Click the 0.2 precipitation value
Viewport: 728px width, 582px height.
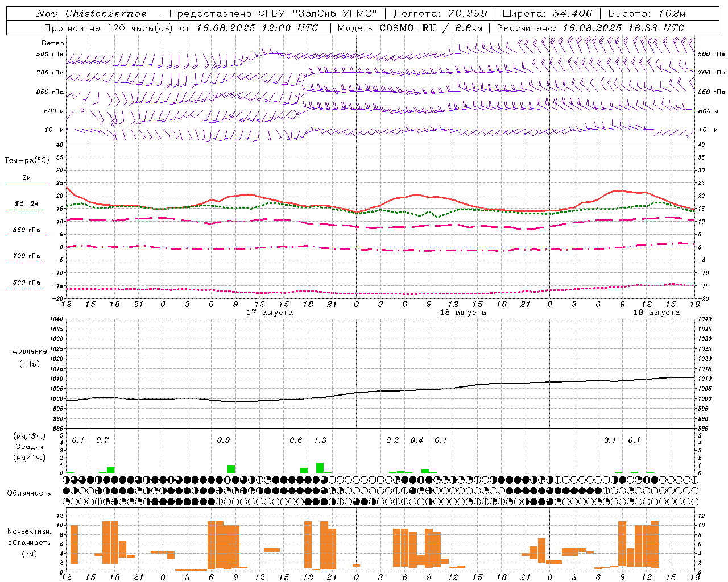coord(392,440)
